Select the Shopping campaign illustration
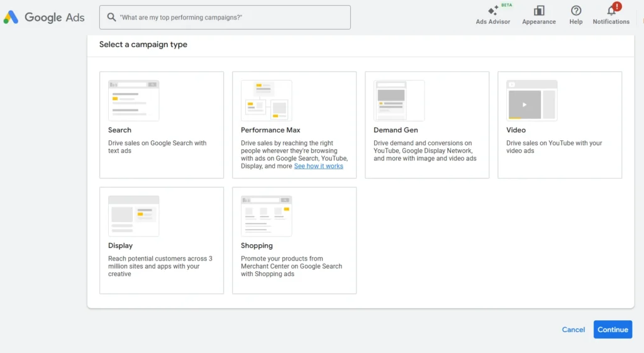This screenshot has width=644, height=353. click(266, 216)
